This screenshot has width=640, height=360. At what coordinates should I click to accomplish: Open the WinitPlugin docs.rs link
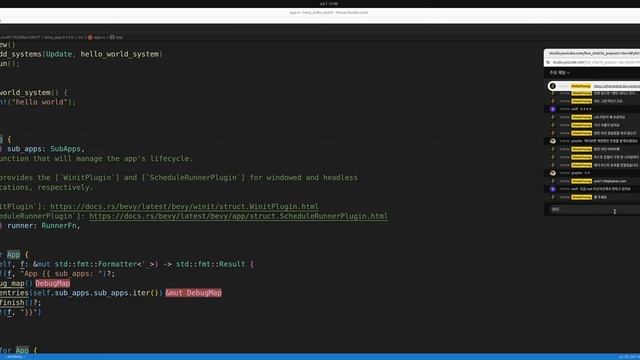pos(184,207)
